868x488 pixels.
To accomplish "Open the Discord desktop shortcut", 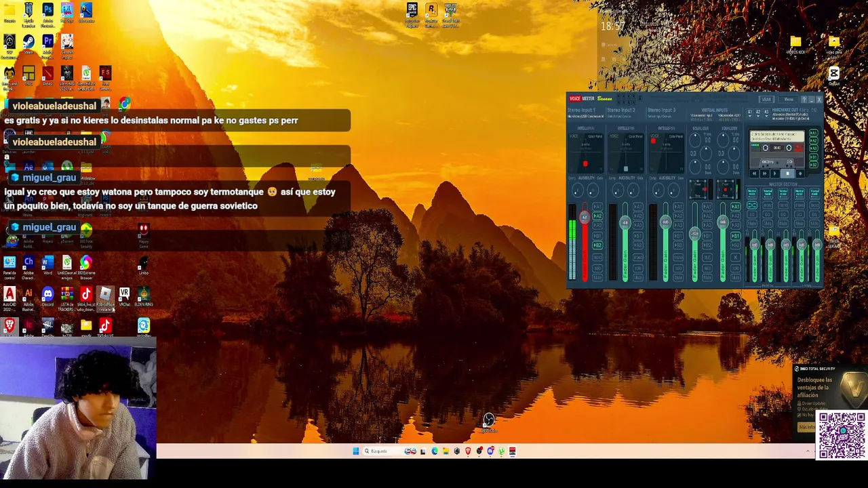I will [47, 295].
